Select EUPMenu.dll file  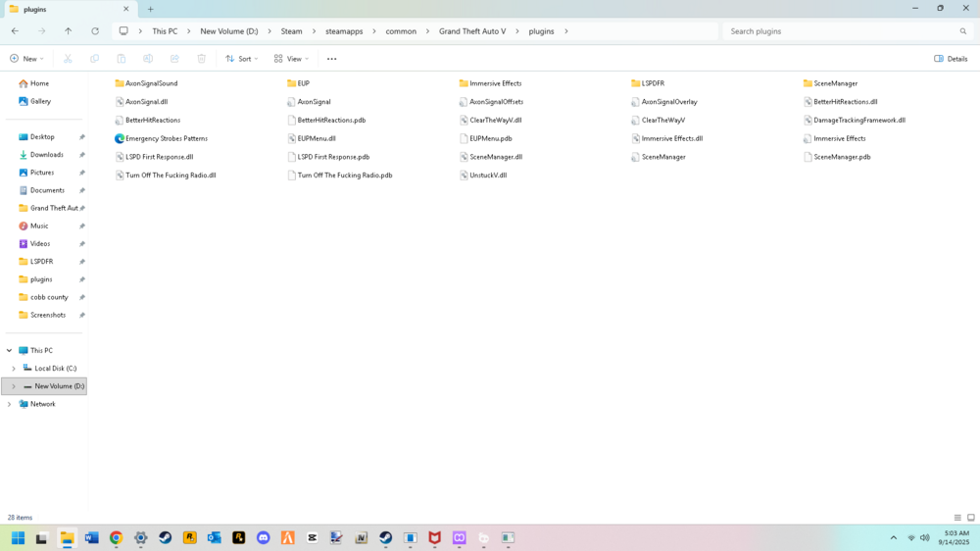(312, 138)
